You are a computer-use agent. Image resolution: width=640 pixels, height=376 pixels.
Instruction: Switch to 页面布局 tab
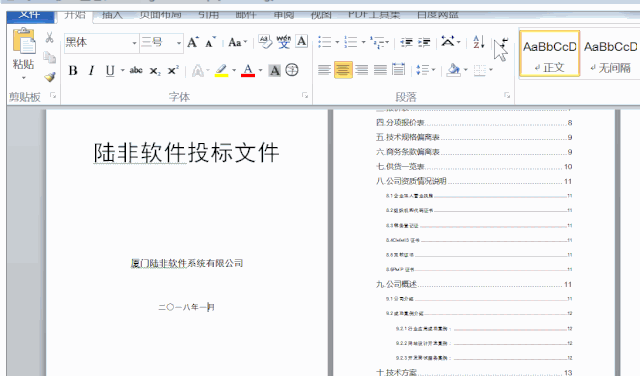[160, 15]
